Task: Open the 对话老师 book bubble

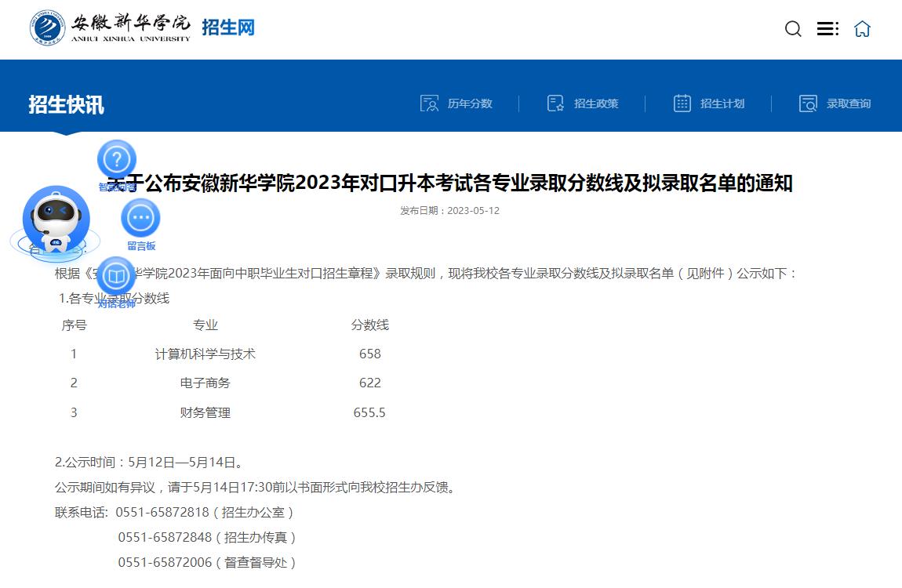Action: point(116,276)
